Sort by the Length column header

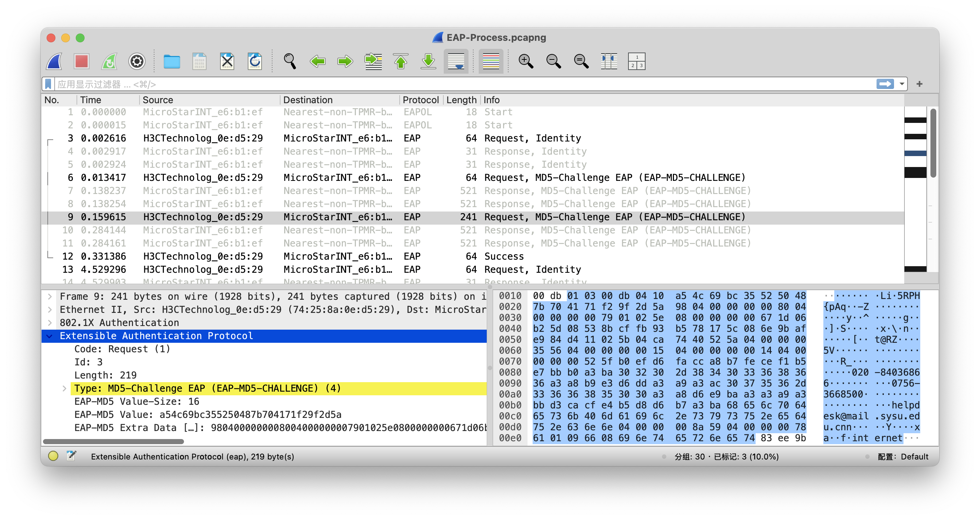(x=461, y=100)
